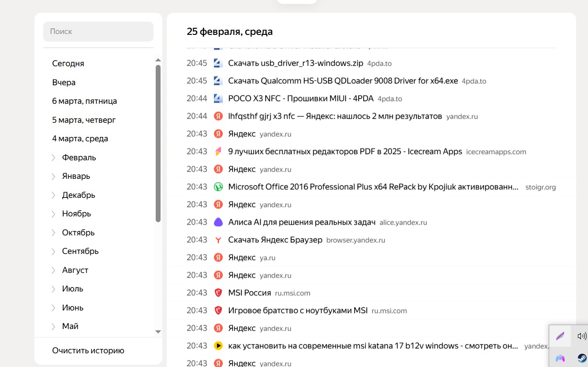
Task: Click the Поиск search field
Action: [x=98, y=31]
